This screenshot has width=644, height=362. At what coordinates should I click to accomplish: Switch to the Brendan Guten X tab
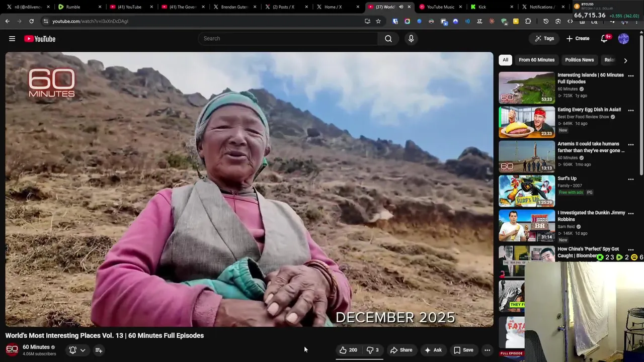coord(234,7)
